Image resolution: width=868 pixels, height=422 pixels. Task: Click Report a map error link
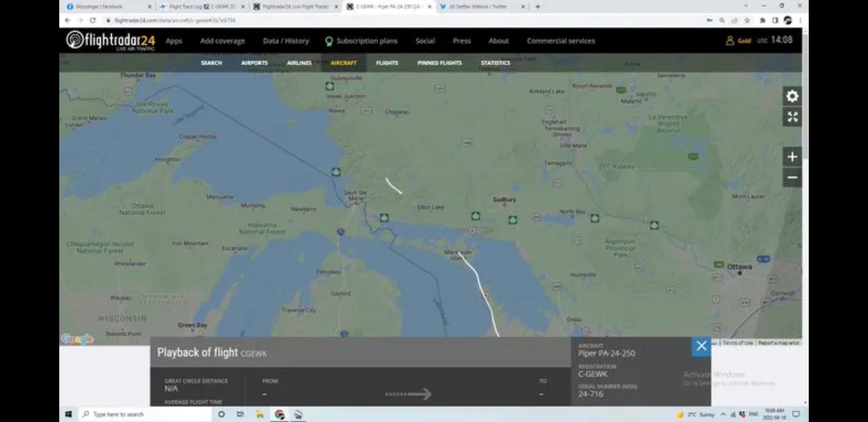778,343
